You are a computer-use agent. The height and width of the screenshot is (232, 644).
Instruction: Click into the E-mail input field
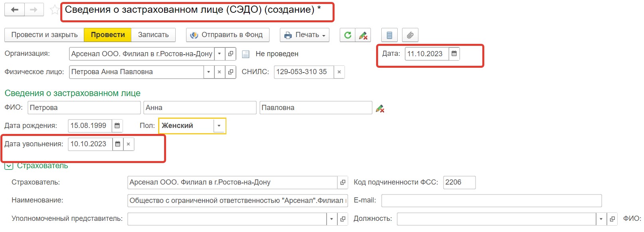click(x=491, y=201)
